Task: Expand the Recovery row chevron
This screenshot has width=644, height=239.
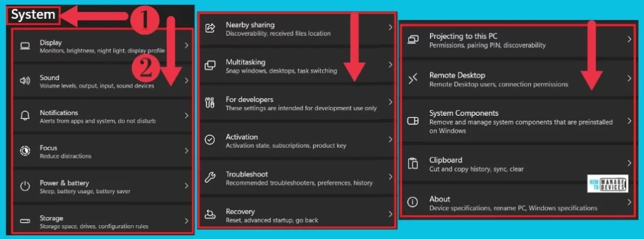Action: pyautogui.click(x=390, y=214)
